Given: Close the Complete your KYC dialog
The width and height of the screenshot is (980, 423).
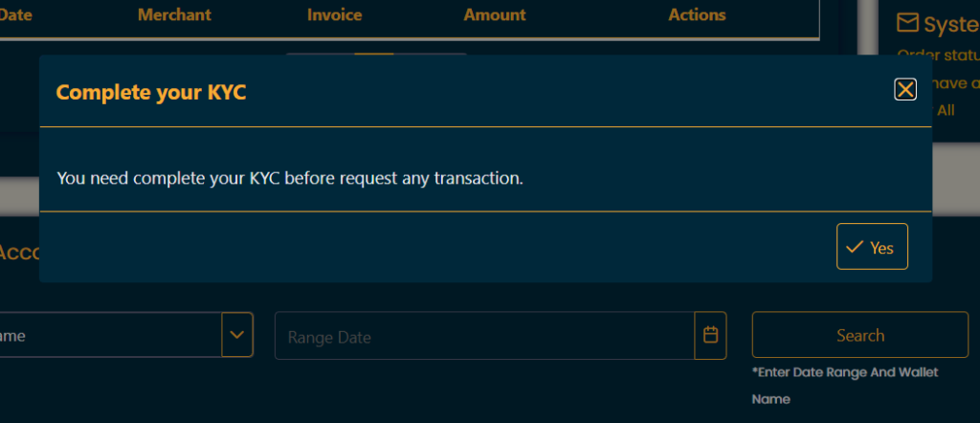Looking at the screenshot, I should (x=905, y=89).
